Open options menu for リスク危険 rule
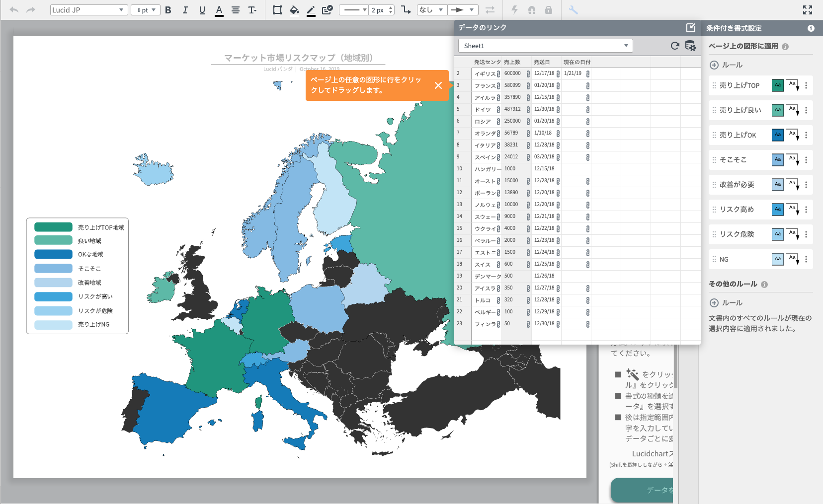Image resolution: width=823 pixels, height=504 pixels. pos(806,234)
